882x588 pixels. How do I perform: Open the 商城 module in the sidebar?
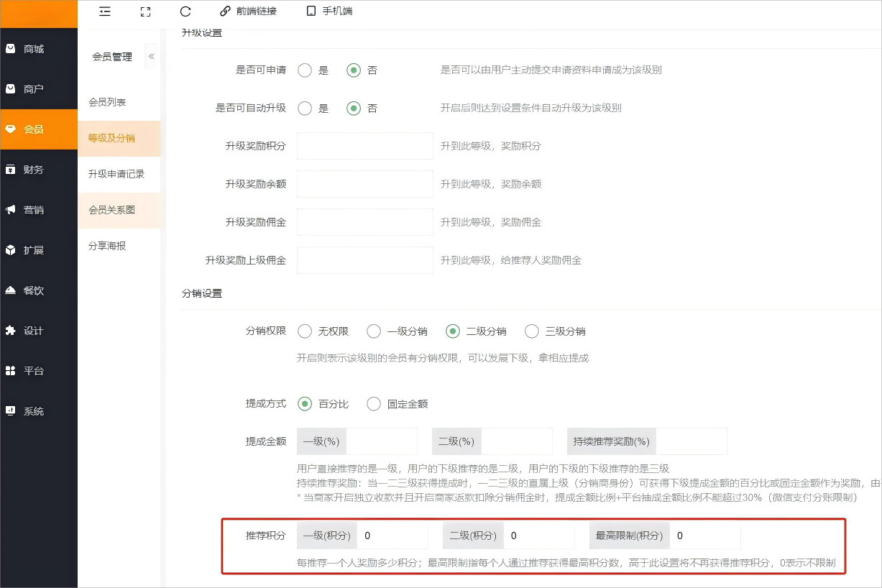(39, 48)
